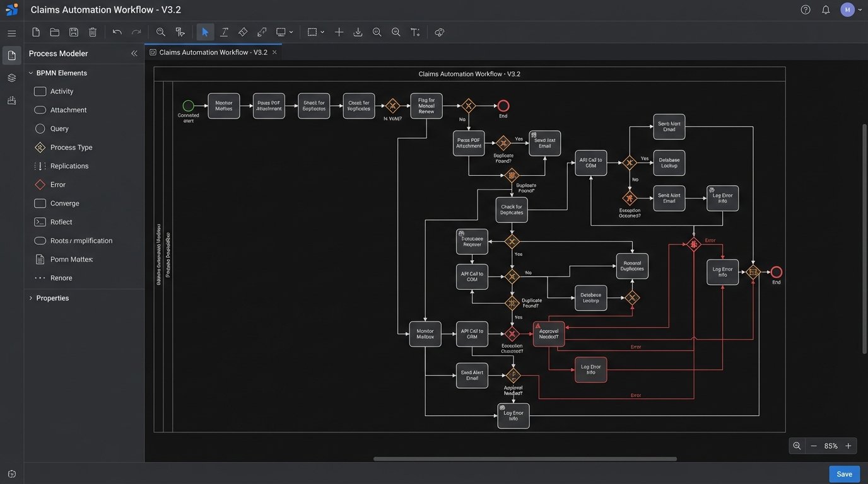Click the Save button

tap(844, 473)
